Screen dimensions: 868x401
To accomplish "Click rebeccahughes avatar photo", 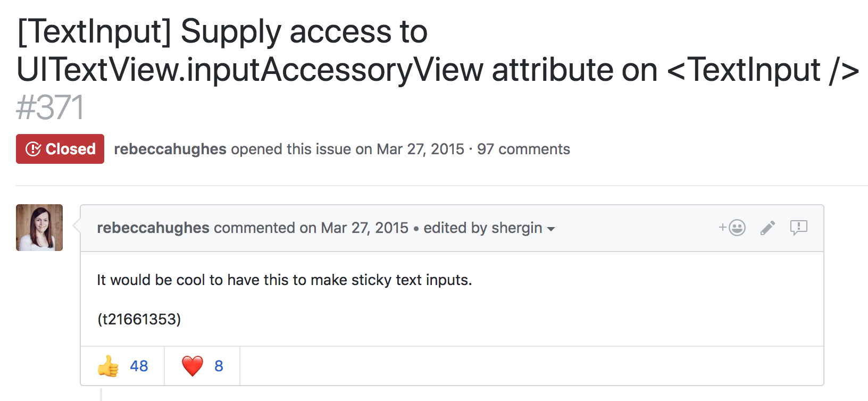I will coord(39,228).
